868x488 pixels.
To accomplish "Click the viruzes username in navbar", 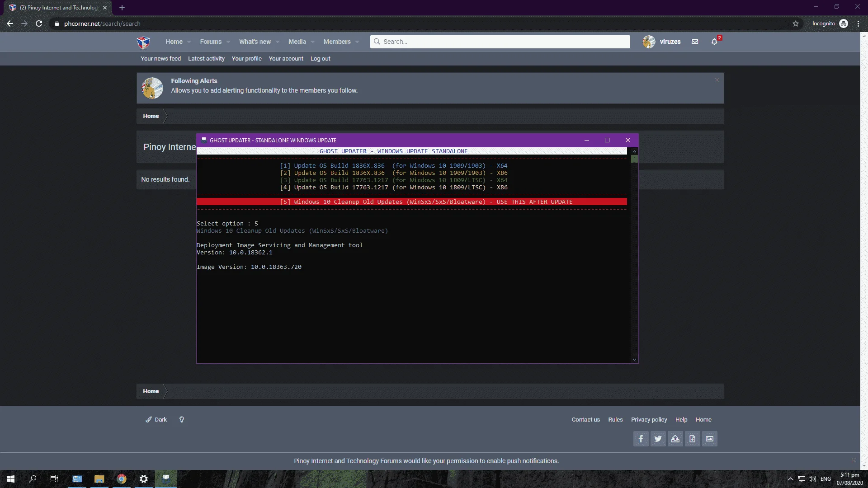I will (670, 42).
